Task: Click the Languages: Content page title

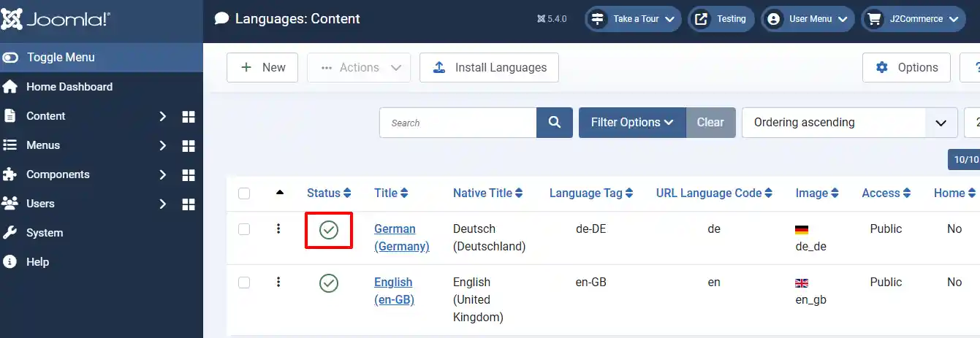Action: click(x=297, y=19)
